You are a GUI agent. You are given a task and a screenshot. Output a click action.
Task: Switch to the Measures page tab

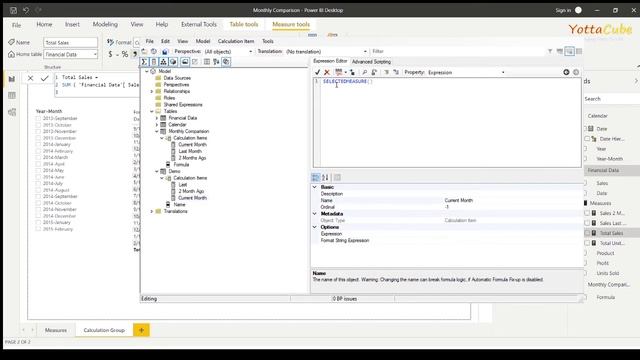pos(56,330)
